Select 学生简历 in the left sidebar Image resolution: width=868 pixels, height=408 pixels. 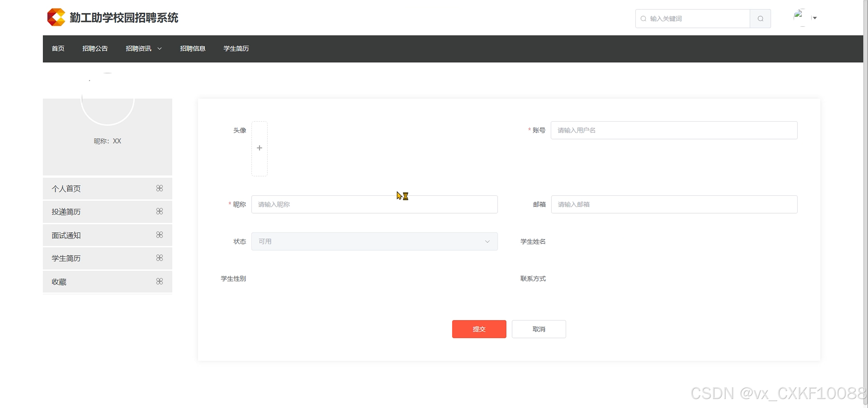[x=66, y=259]
